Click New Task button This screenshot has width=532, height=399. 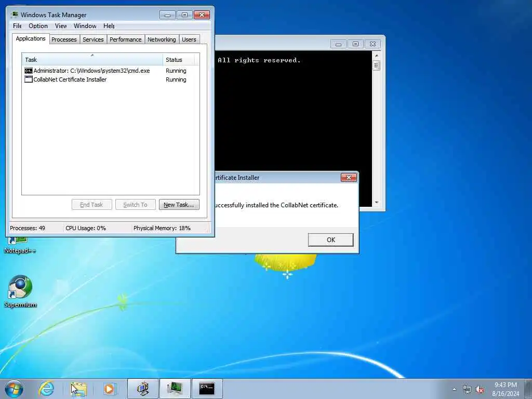[x=179, y=205]
